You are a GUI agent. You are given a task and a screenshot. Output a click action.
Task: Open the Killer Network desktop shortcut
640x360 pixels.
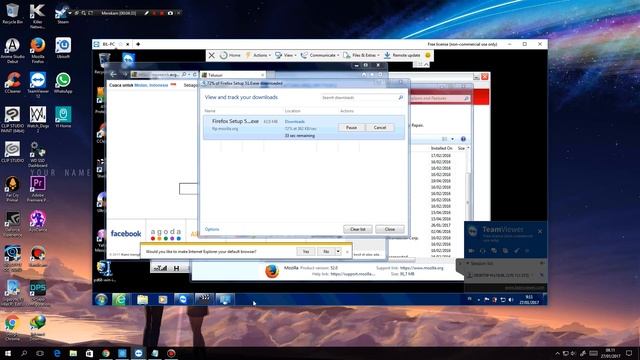38,16
